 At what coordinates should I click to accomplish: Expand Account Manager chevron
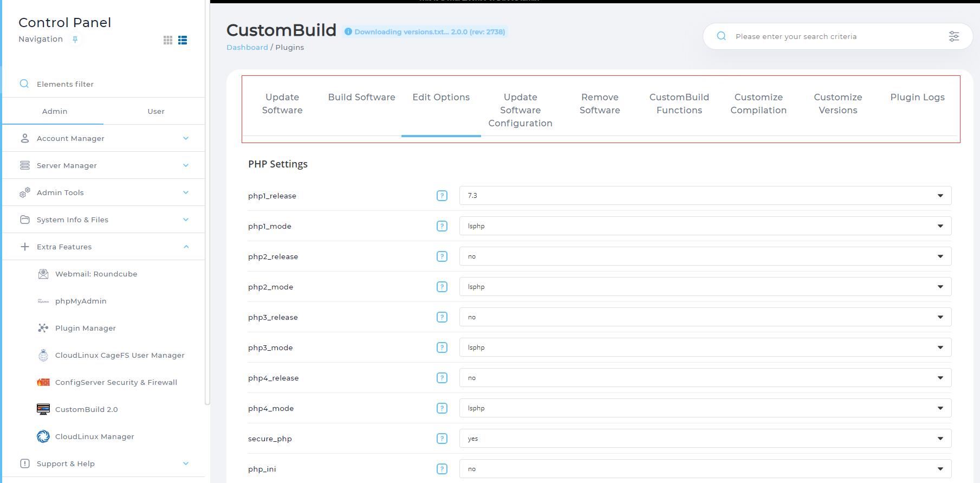tap(186, 138)
